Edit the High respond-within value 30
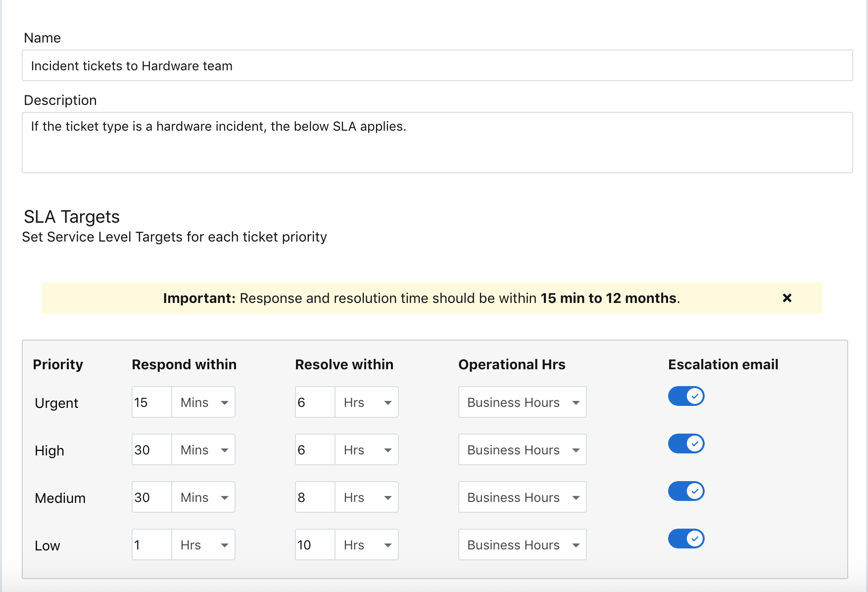 (152, 449)
